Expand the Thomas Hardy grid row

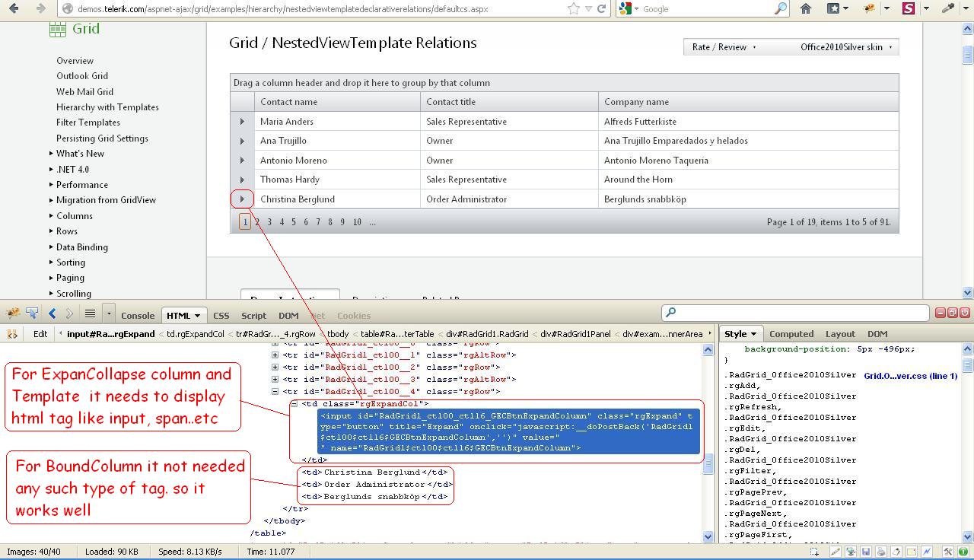click(x=242, y=180)
